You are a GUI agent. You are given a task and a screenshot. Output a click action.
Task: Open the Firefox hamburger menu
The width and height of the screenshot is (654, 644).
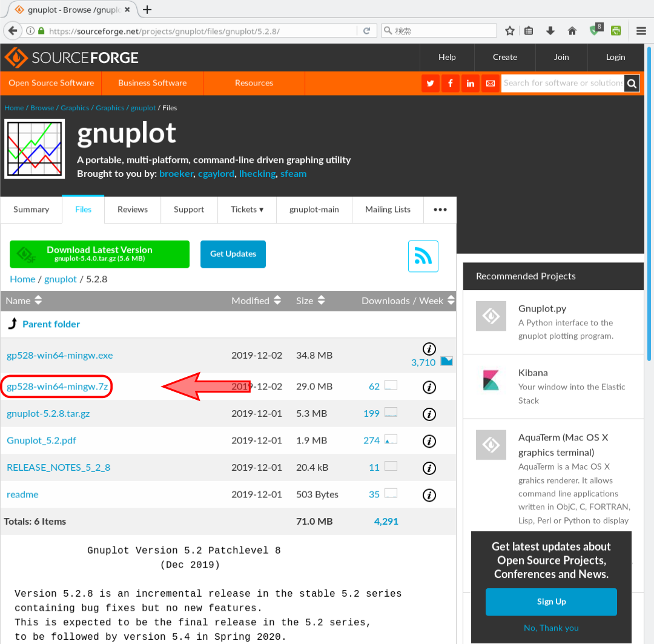[x=641, y=31]
